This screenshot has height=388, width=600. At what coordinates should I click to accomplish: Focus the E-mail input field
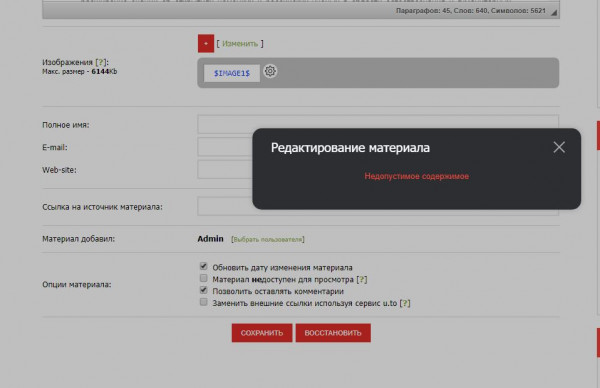pyautogui.click(x=225, y=147)
